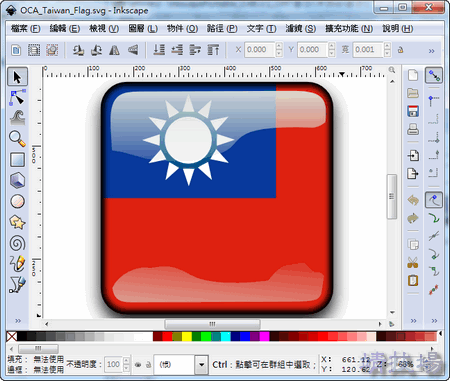Toggle width/height lock in tool controls
This screenshot has width=450, height=381.
(401, 50)
